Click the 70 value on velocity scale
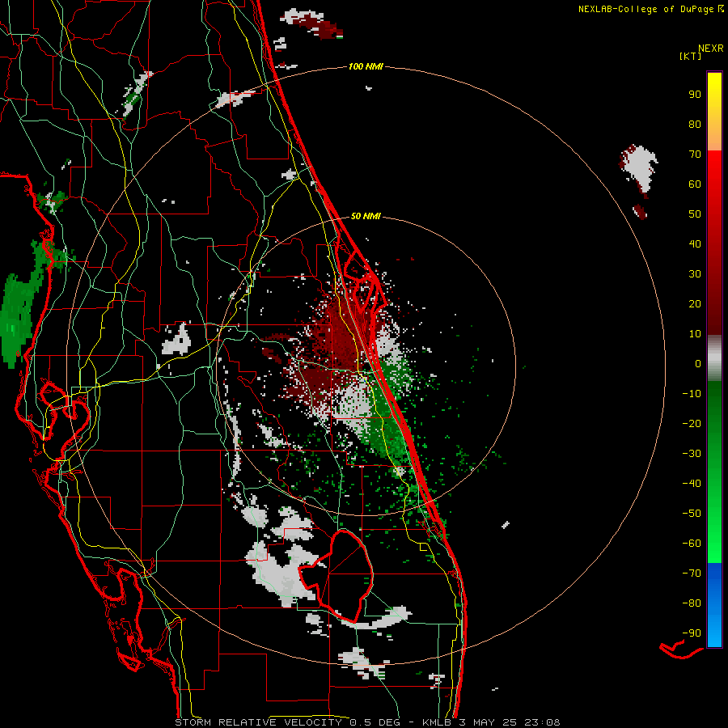The height and width of the screenshot is (728, 728). click(695, 154)
